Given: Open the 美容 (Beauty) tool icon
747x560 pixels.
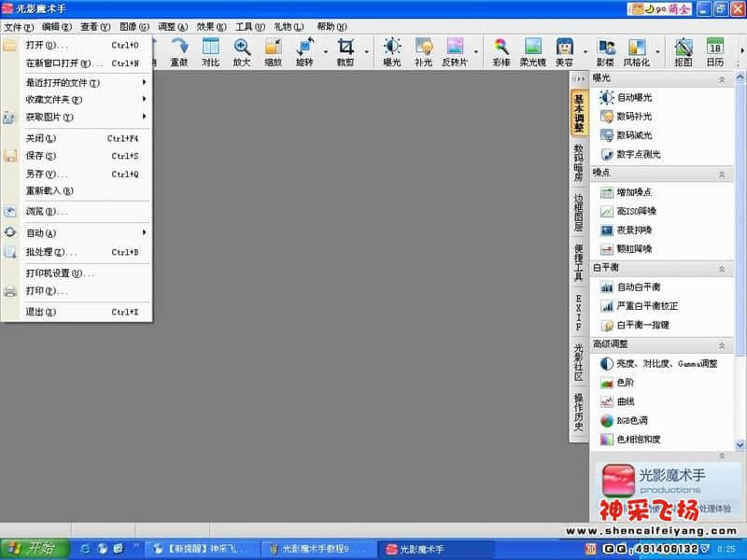Looking at the screenshot, I should click(564, 48).
